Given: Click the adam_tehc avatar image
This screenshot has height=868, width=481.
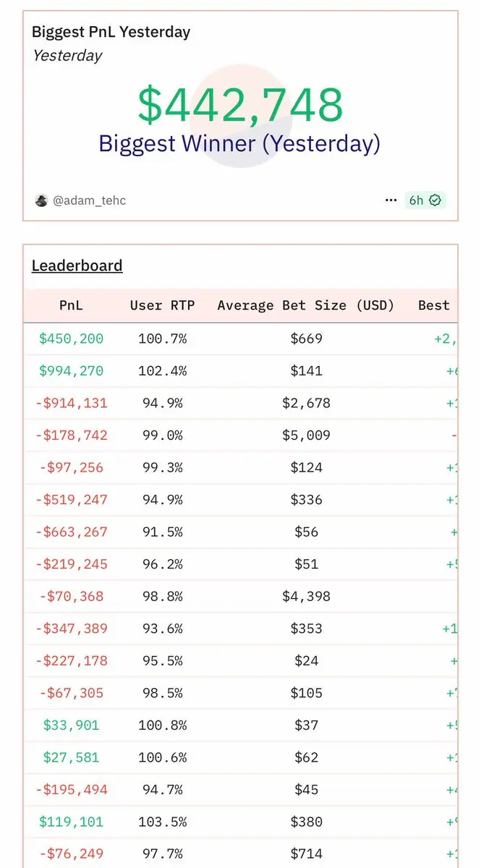Looking at the screenshot, I should (x=41, y=200).
